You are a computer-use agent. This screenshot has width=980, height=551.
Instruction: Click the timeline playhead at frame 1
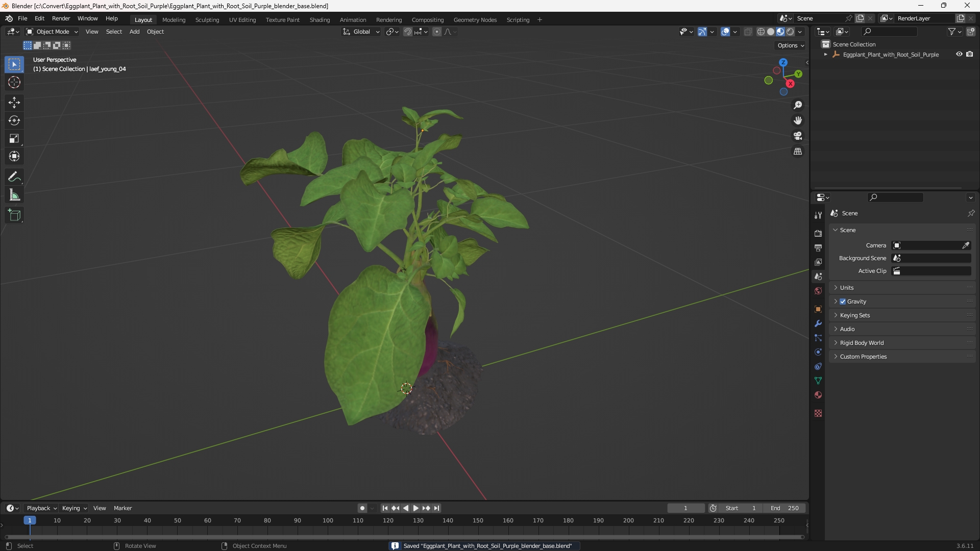pyautogui.click(x=30, y=520)
